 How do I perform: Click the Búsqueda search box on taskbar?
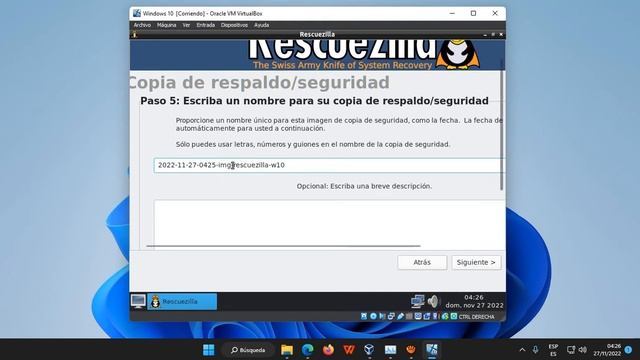(248, 350)
